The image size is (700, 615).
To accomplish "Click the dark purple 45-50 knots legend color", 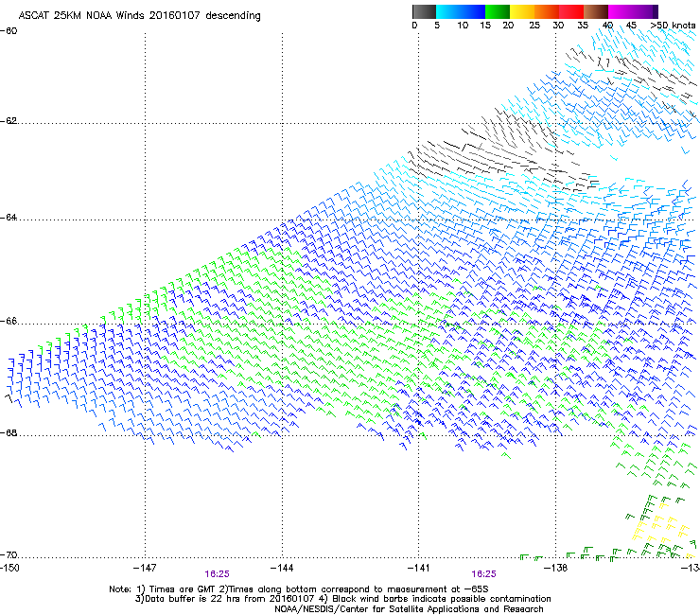I will 645,11.
